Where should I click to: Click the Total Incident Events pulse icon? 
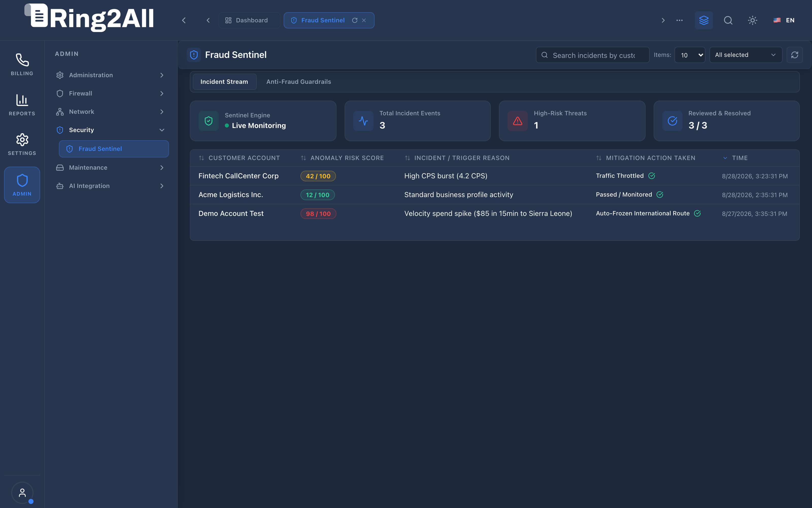[x=363, y=121]
